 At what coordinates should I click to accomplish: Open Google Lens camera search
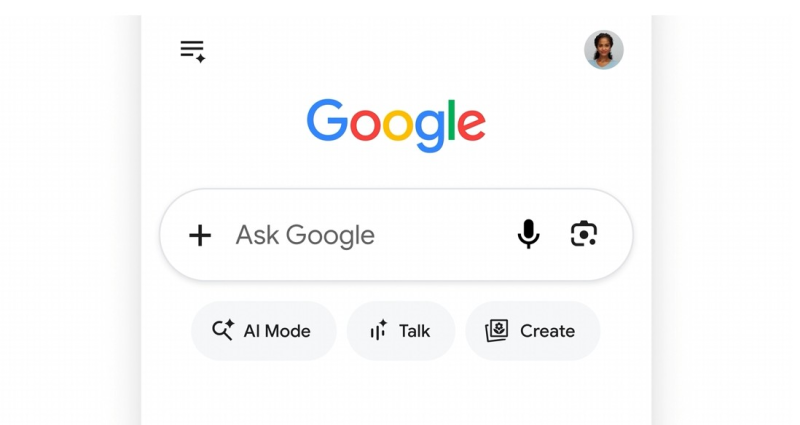pyautogui.click(x=584, y=234)
